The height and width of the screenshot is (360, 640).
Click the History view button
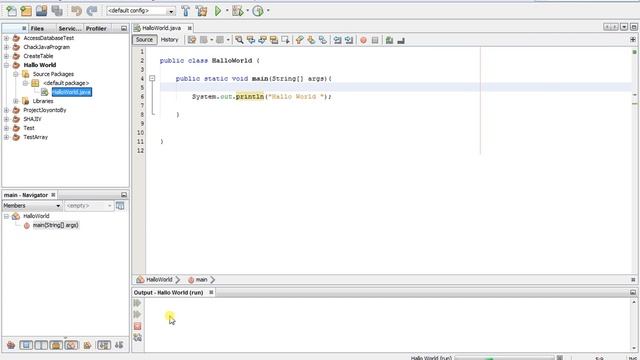click(x=169, y=40)
